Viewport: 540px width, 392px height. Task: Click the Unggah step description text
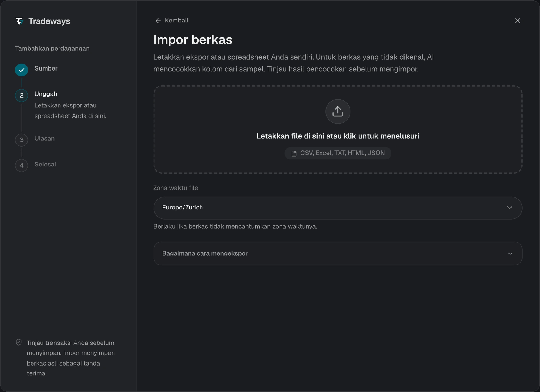tap(70, 111)
